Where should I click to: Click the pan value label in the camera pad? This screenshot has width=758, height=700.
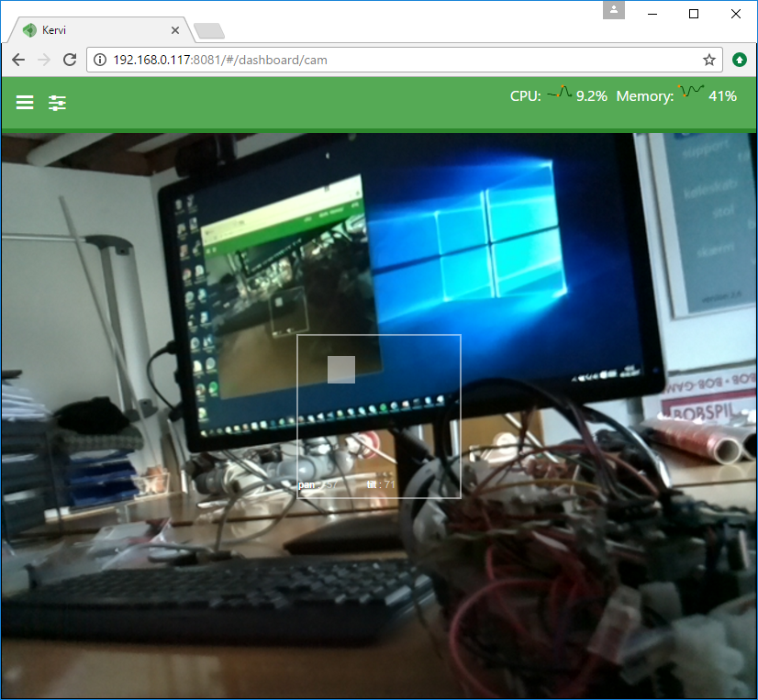[318, 484]
